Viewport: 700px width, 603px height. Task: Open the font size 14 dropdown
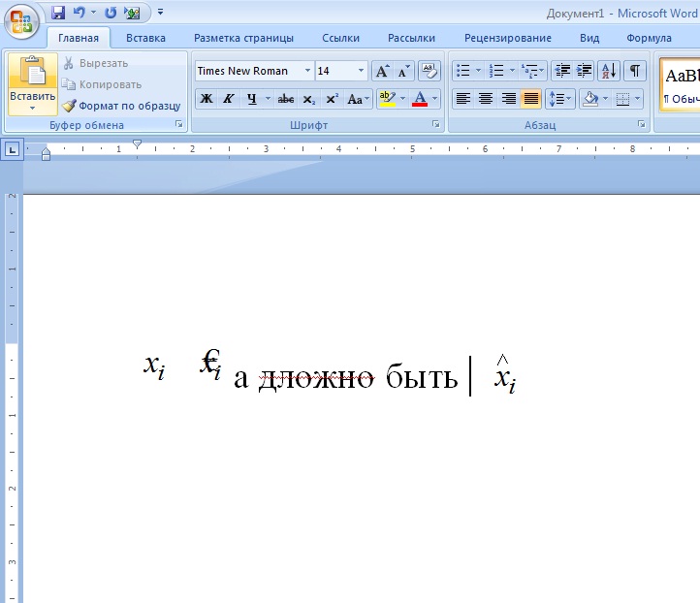coord(361,71)
